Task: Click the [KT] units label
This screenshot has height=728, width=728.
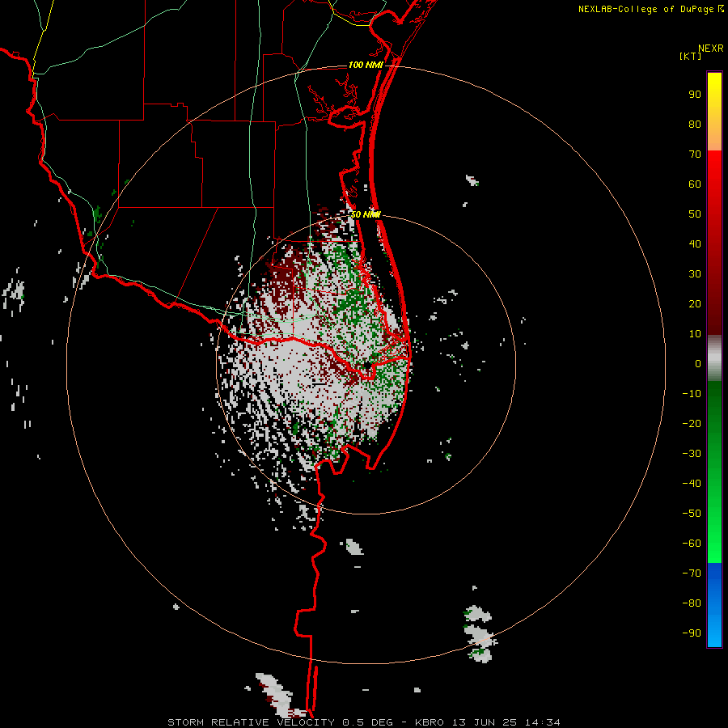Action: (691, 56)
